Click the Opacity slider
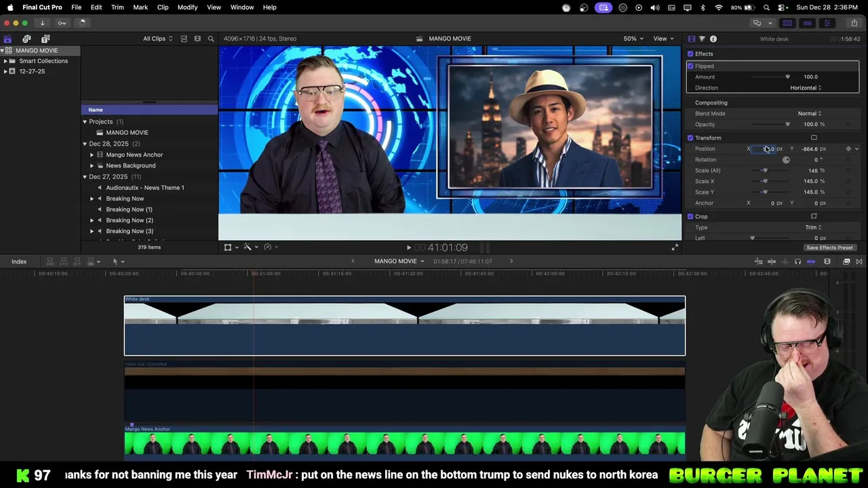Image resolution: width=868 pixels, height=488 pixels. (x=770, y=124)
